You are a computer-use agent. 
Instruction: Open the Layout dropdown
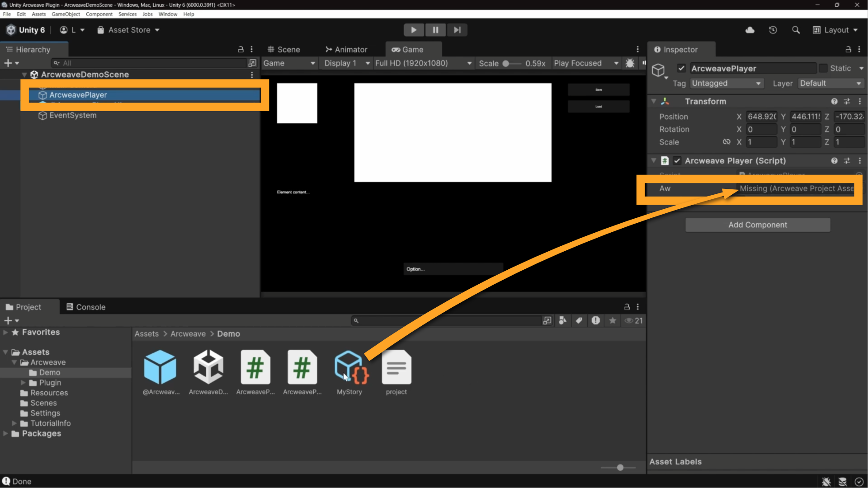[835, 30]
